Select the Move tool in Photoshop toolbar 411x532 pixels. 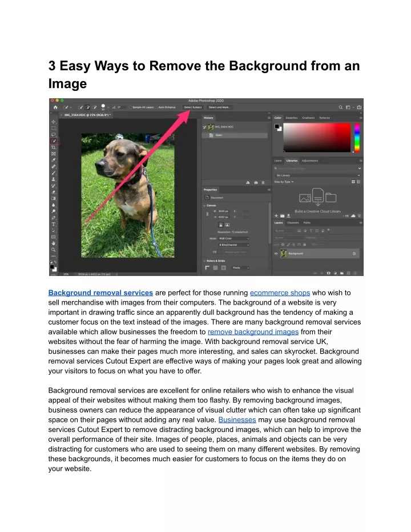click(x=54, y=122)
